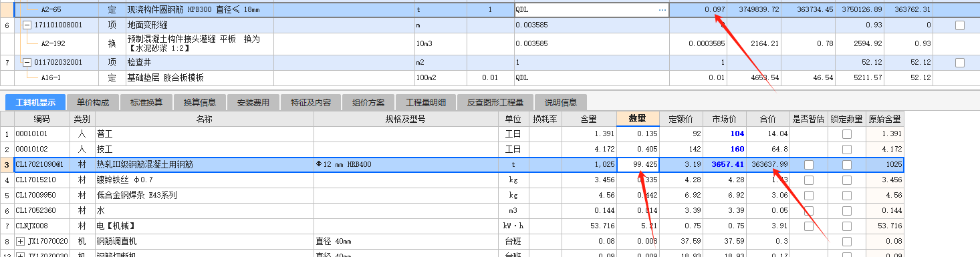980x257 pixels.
Task: Collapse item 011702032001 检查井
Action: pyautogui.click(x=27, y=63)
